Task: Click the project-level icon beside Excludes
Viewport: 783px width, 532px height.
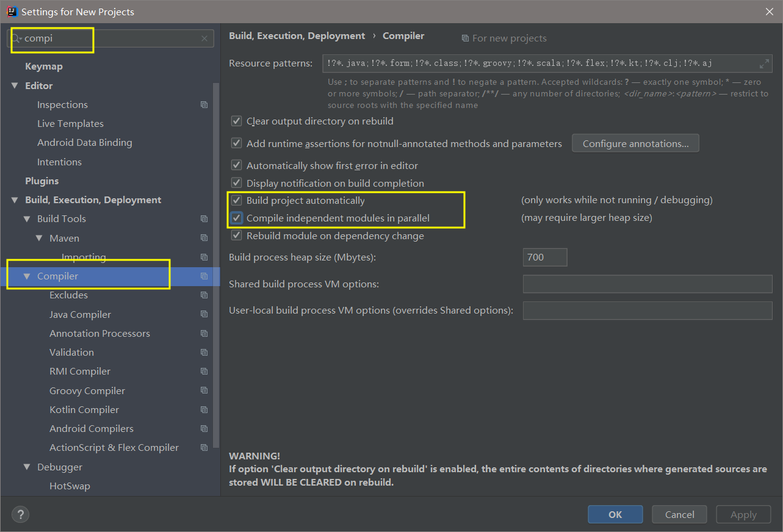Action: point(204,295)
